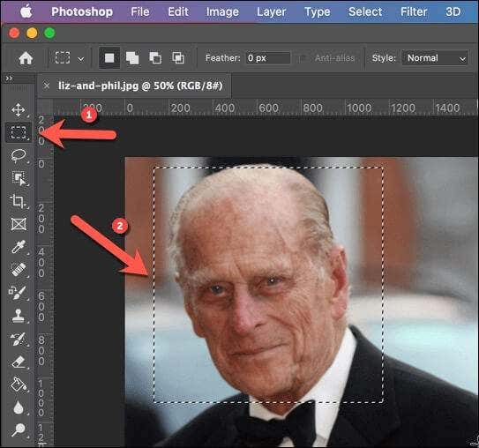Select the Clone Stamp tool

point(19,316)
